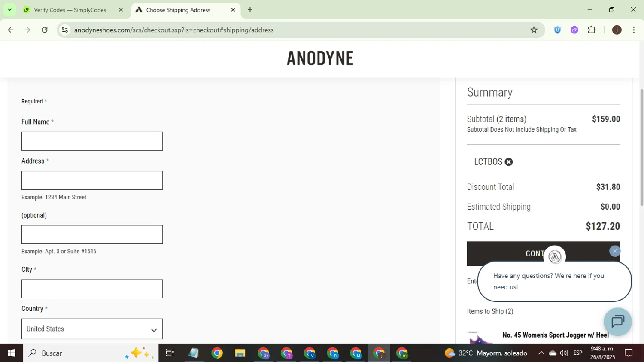
Task: Click the optional address line field
Action: (x=92, y=234)
